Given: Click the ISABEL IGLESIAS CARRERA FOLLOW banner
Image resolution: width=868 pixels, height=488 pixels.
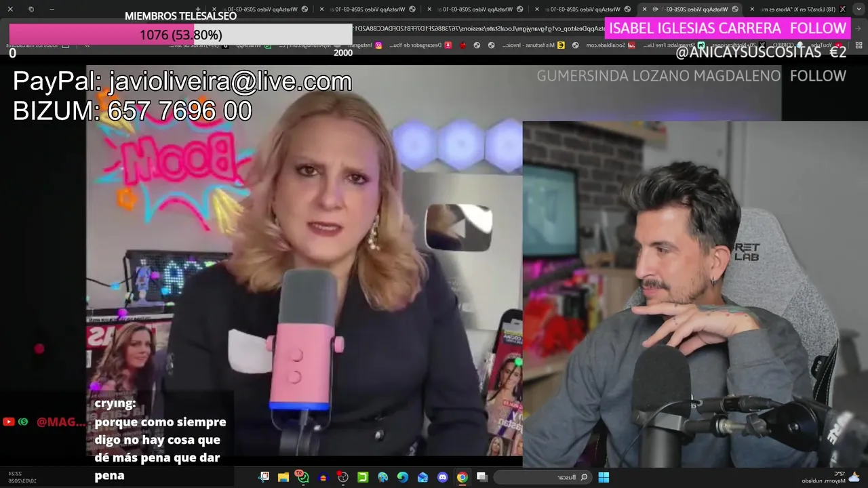Looking at the screenshot, I should click(728, 28).
